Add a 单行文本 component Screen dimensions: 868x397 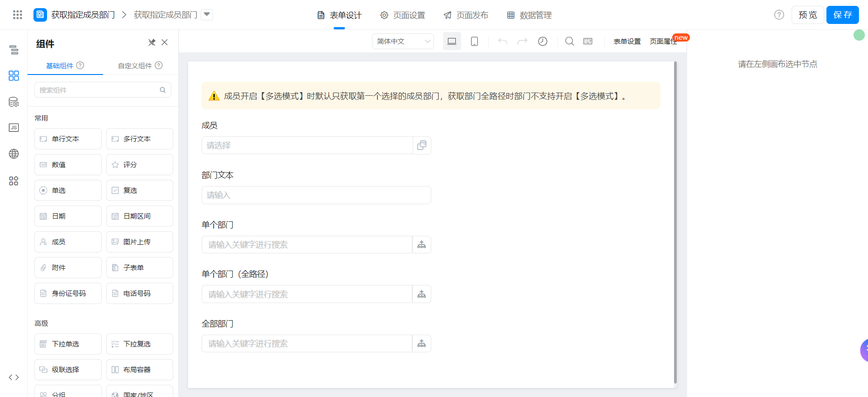click(68, 139)
